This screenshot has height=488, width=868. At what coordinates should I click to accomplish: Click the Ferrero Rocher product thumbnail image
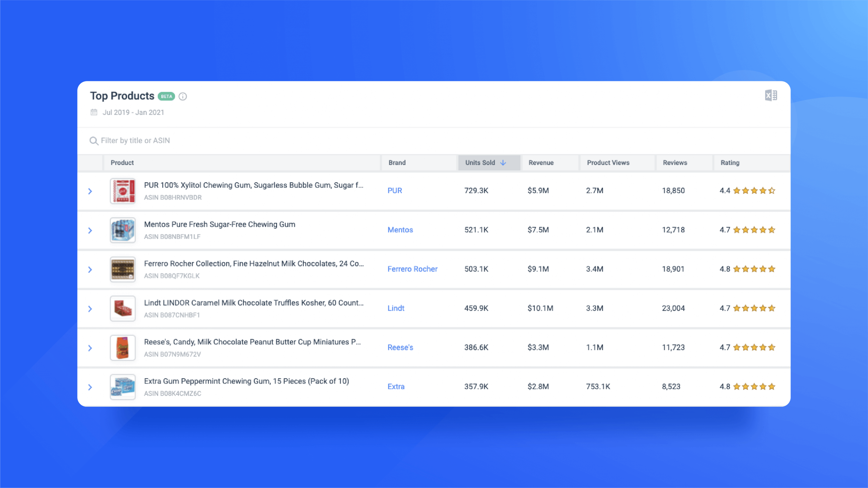click(x=123, y=269)
